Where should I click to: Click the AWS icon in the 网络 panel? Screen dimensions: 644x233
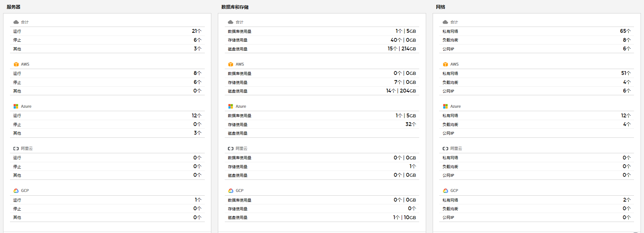pyautogui.click(x=445, y=64)
